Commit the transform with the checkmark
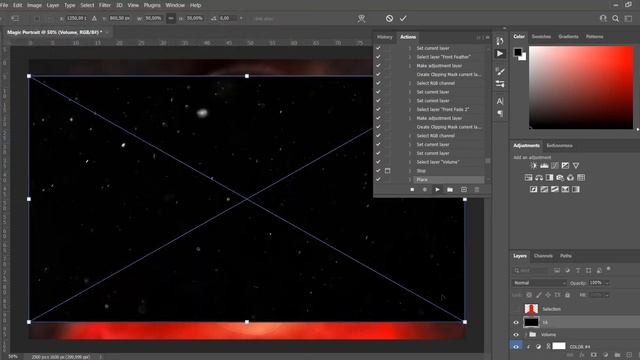 point(403,18)
